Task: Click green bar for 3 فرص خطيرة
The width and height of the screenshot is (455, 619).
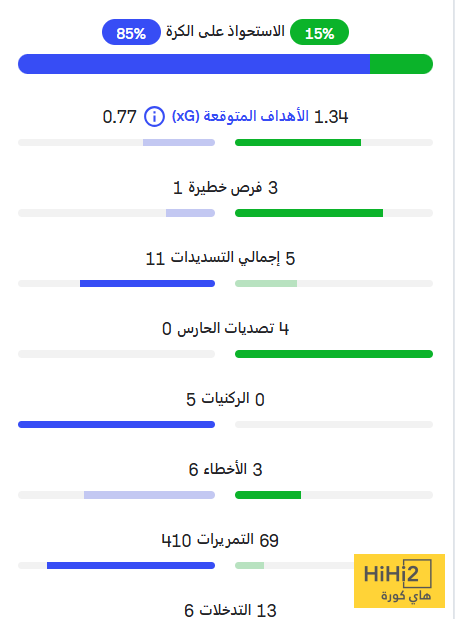Action: 309,213
